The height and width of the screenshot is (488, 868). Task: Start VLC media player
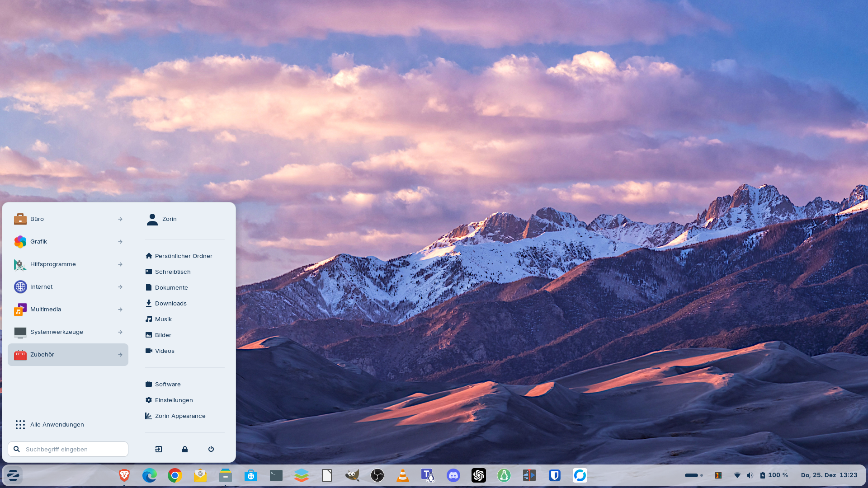pyautogui.click(x=403, y=475)
